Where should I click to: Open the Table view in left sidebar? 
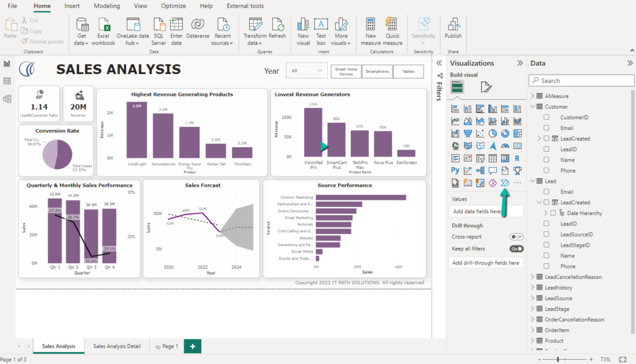point(7,81)
